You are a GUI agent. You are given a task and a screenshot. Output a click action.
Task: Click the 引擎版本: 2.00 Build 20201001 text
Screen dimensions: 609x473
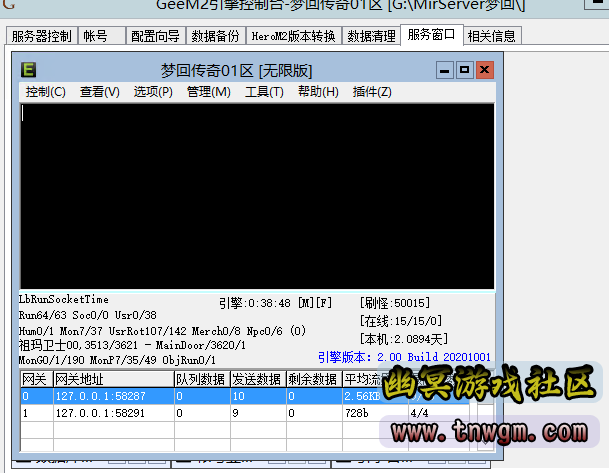(404, 357)
